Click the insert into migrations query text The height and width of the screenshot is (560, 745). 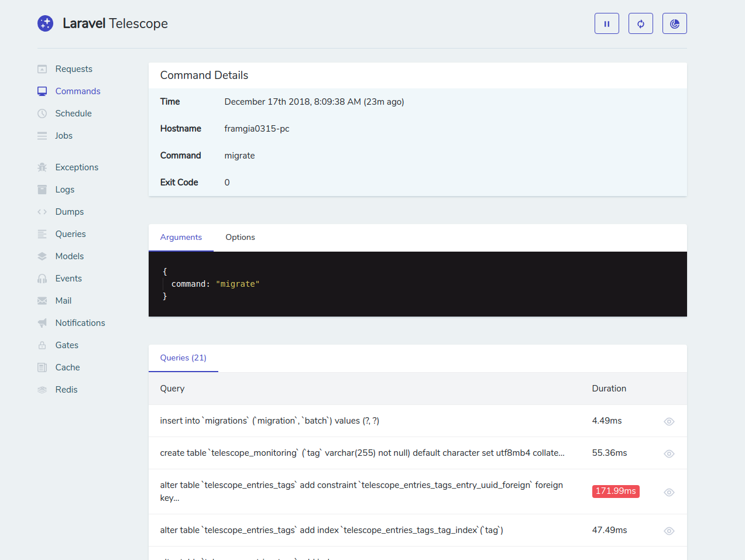(x=270, y=421)
